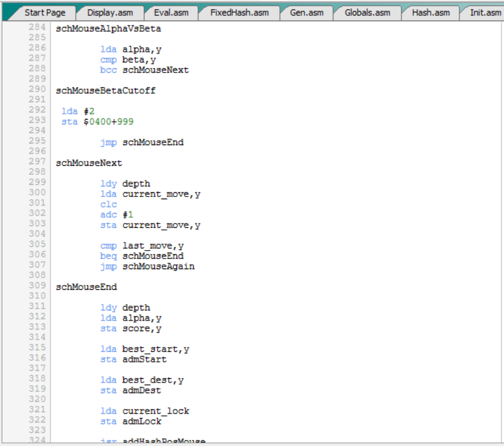Screen dimensions: 504x446
Task: Open the Display.asm tab
Action: (110, 13)
